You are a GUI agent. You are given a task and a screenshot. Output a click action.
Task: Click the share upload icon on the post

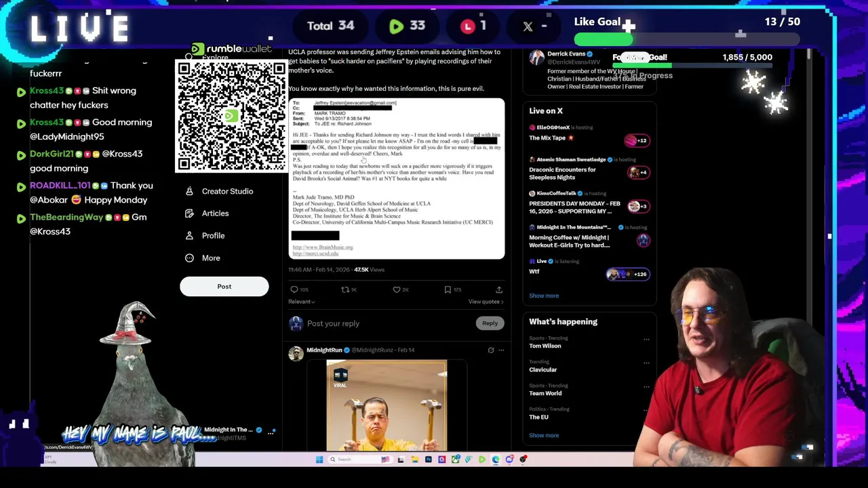(498, 289)
